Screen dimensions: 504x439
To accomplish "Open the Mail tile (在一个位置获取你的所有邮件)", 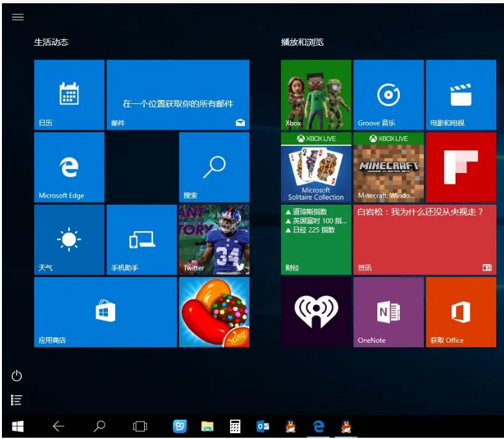I will pos(178,95).
